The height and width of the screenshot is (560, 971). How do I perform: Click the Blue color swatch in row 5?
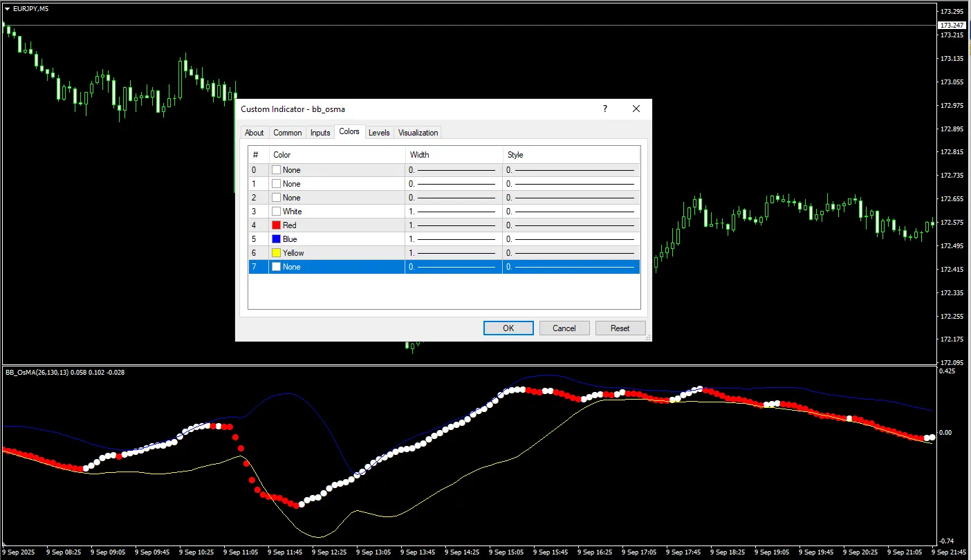277,239
